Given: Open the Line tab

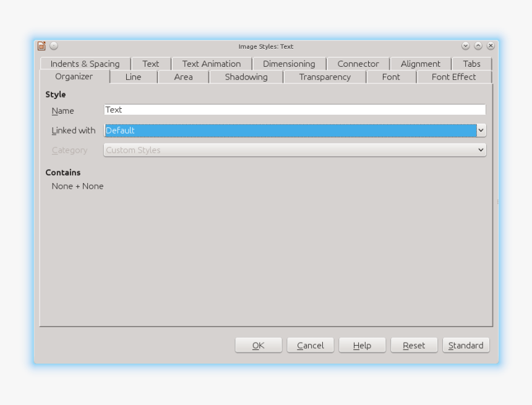Looking at the screenshot, I should click(x=133, y=77).
